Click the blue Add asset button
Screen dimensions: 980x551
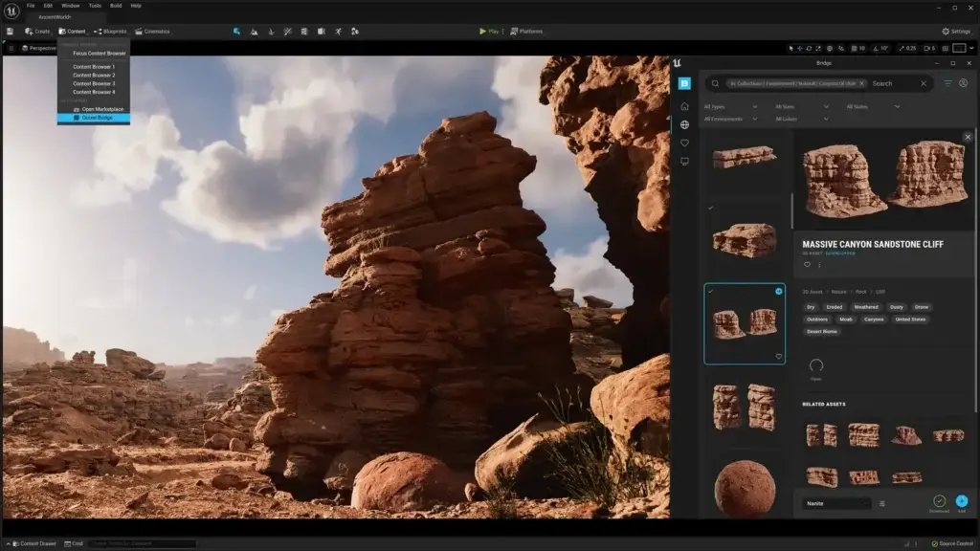click(961, 500)
